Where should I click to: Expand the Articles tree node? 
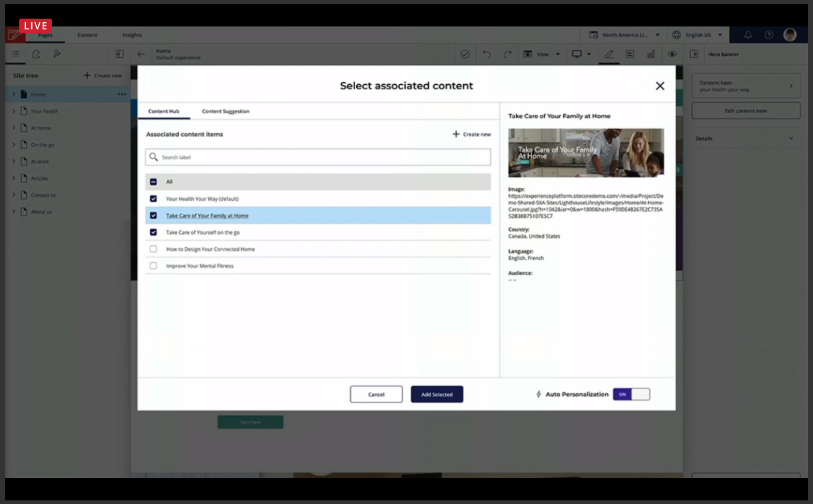coord(14,179)
